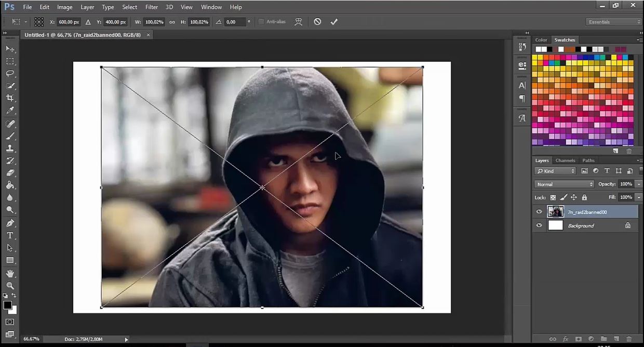Image resolution: width=644 pixels, height=347 pixels.
Task: Switch to the Color panel tab
Action: (541, 40)
